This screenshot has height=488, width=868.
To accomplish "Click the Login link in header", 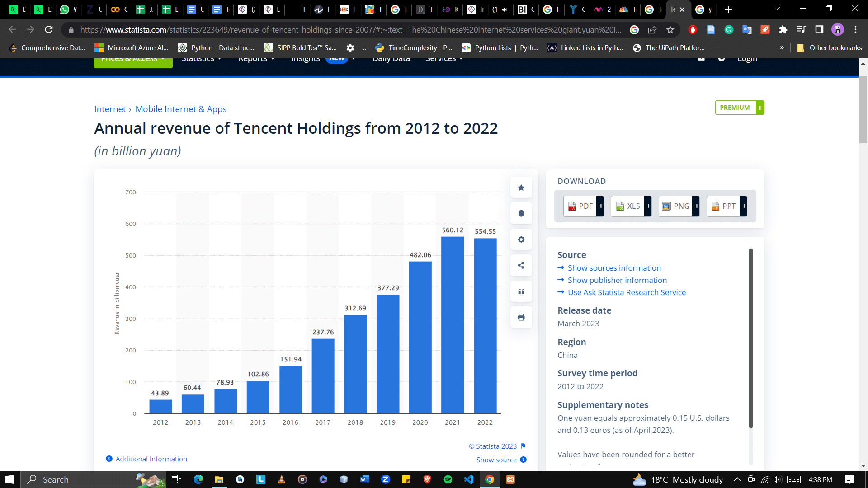I will (x=747, y=59).
